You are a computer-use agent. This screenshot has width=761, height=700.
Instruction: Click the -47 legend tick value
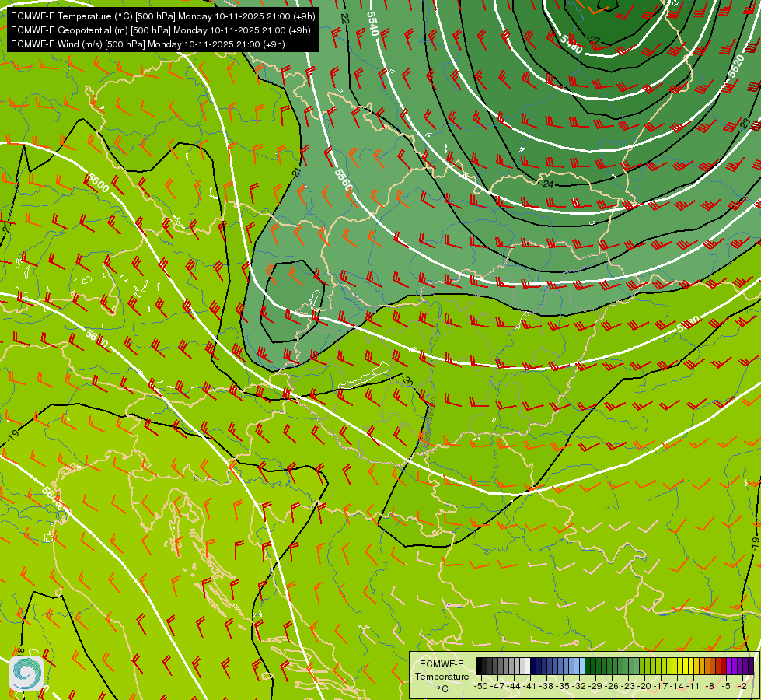click(x=497, y=686)
